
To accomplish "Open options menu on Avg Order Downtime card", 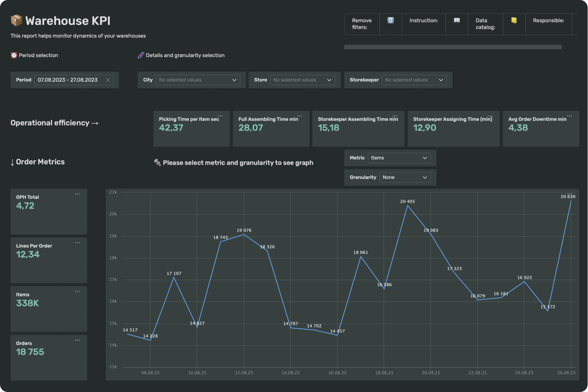I will point(569,116).
